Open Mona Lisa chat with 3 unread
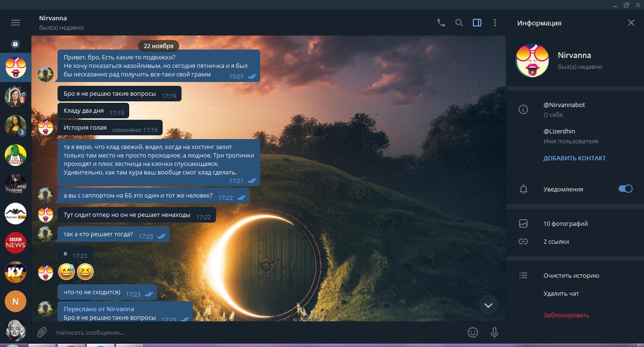The height and width of the screenshot is (347, 644). (16, 125)
